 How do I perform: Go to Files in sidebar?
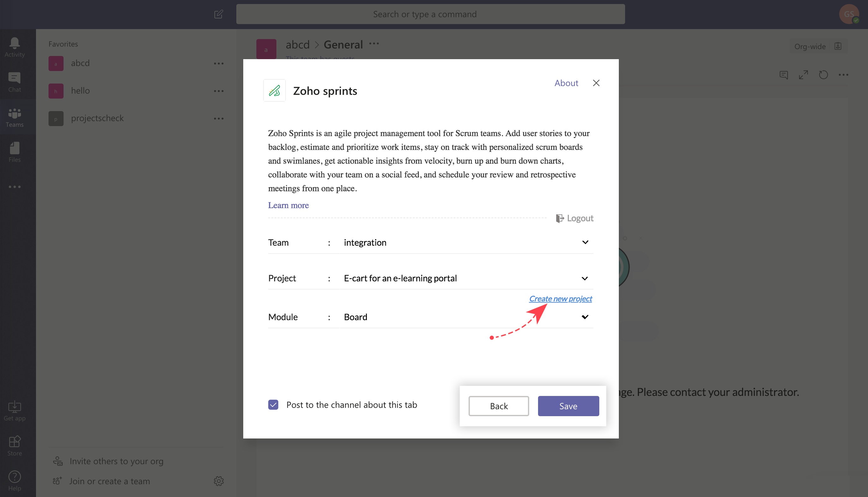(14, 148)
